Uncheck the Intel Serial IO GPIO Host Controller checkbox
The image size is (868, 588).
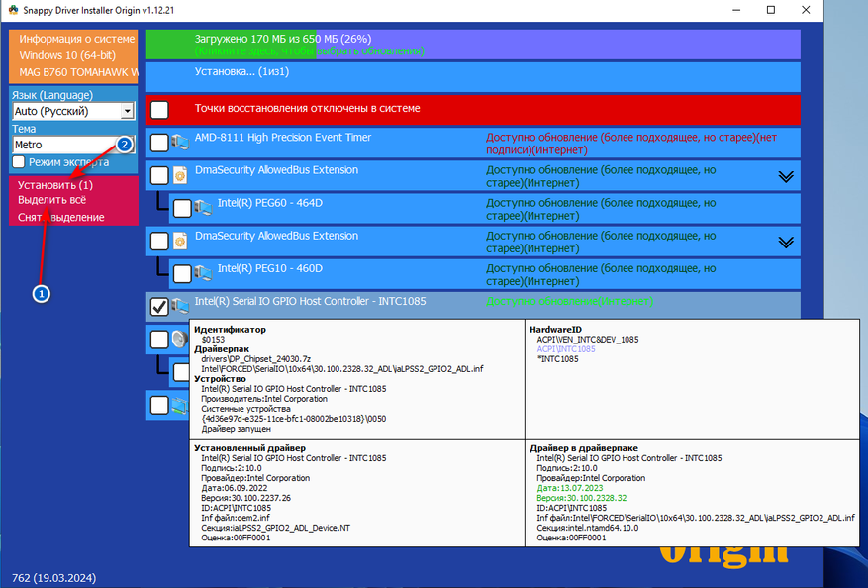coord(159,306)
